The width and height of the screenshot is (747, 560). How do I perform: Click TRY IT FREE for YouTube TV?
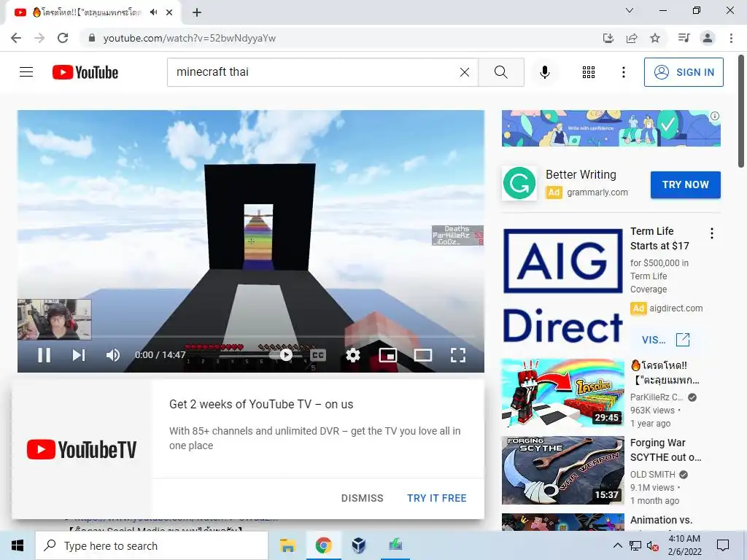tap(437, 498)
